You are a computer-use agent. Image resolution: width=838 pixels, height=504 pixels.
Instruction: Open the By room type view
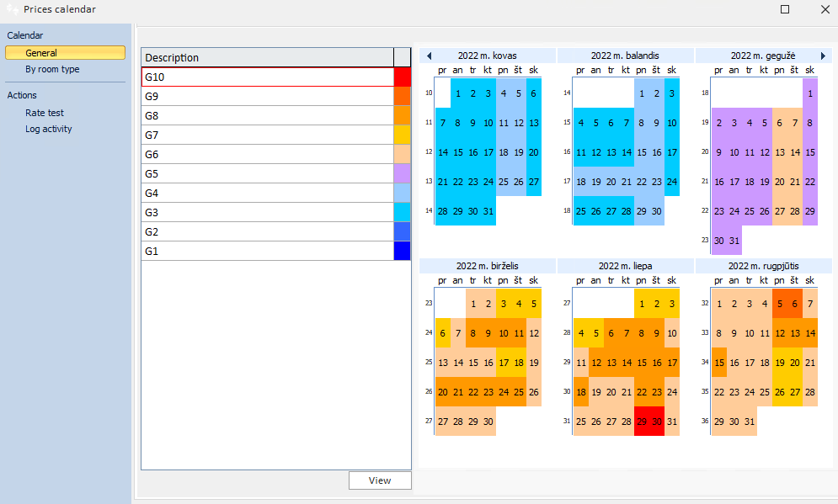click(x=52, y=69)
